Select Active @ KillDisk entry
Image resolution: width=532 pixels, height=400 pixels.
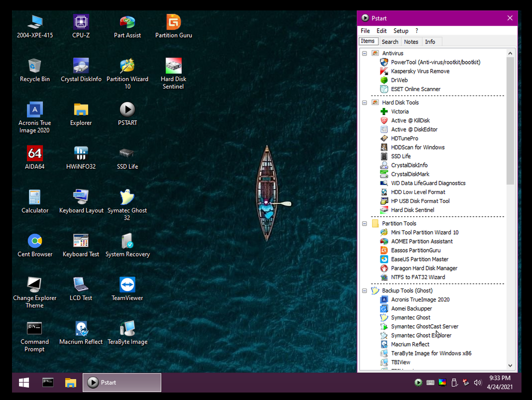click(405, 120)
